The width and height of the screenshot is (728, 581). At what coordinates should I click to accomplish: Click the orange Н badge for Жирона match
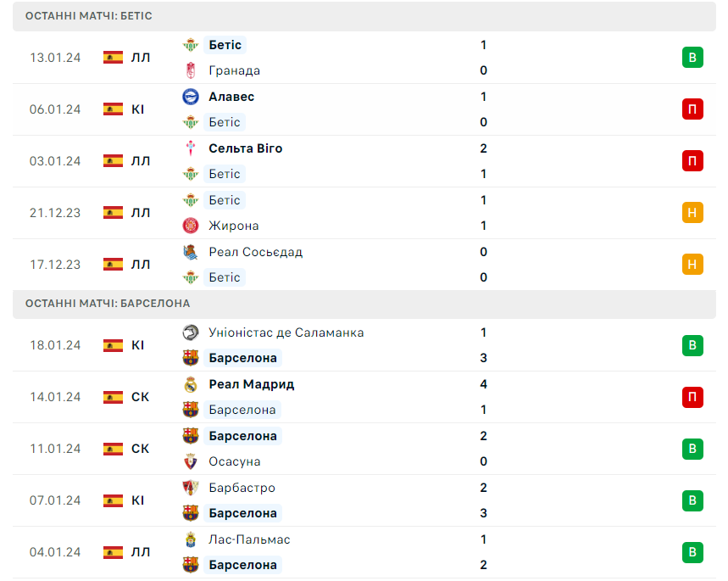coord(692,212)
